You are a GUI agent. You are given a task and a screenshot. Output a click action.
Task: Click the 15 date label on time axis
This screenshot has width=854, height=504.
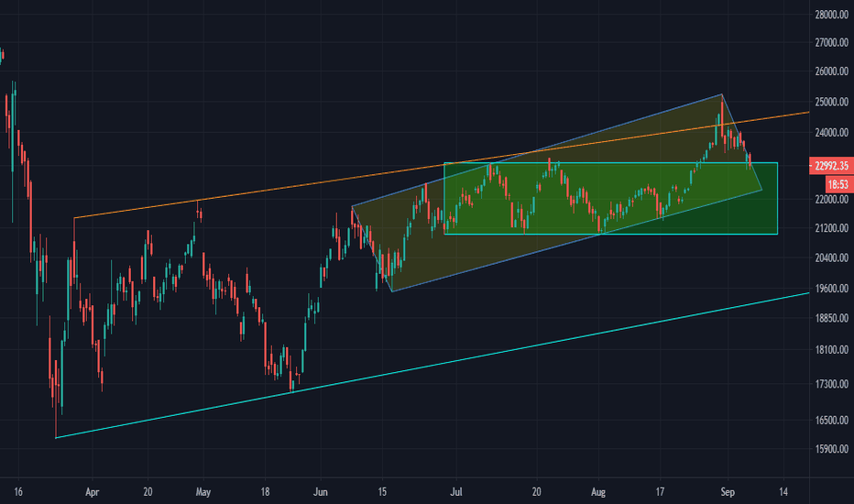382,492
